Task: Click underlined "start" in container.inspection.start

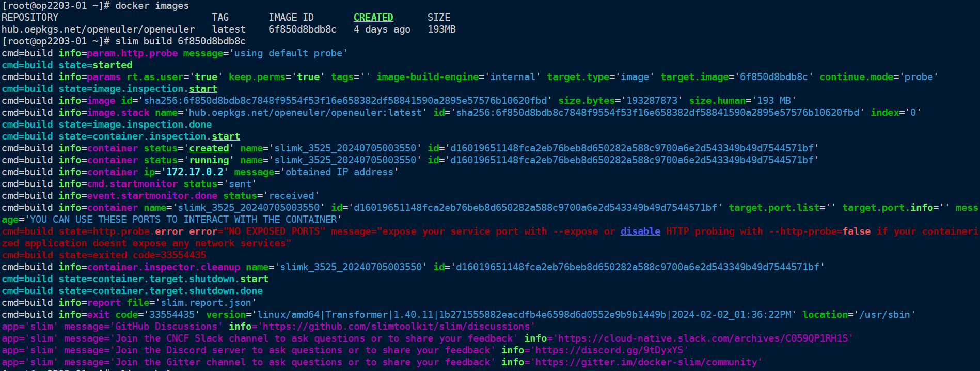Action: 226,136
